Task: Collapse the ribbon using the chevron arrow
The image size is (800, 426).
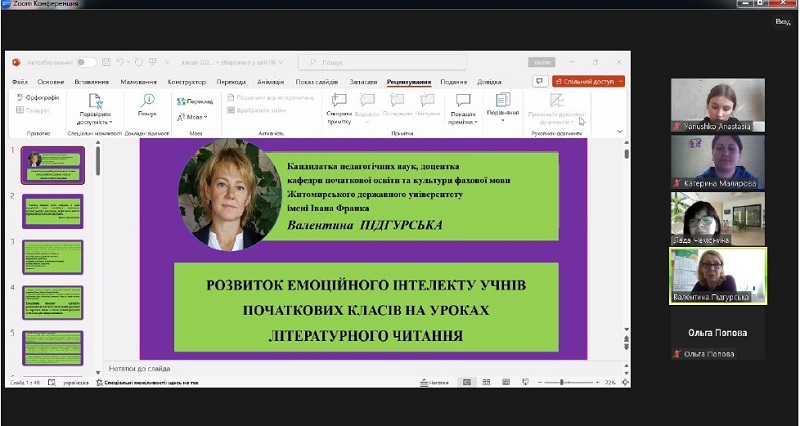Action: click(619, 130)
